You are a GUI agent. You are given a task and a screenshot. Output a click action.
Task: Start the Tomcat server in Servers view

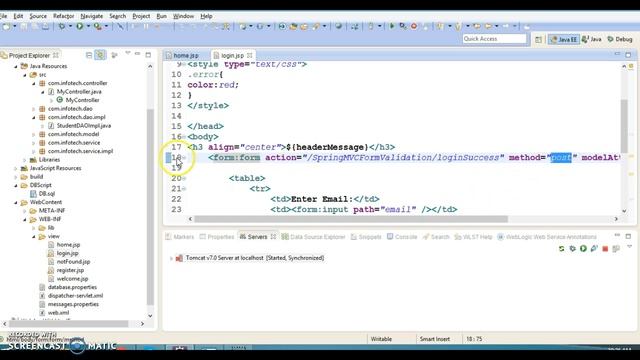tap(583, 248)
